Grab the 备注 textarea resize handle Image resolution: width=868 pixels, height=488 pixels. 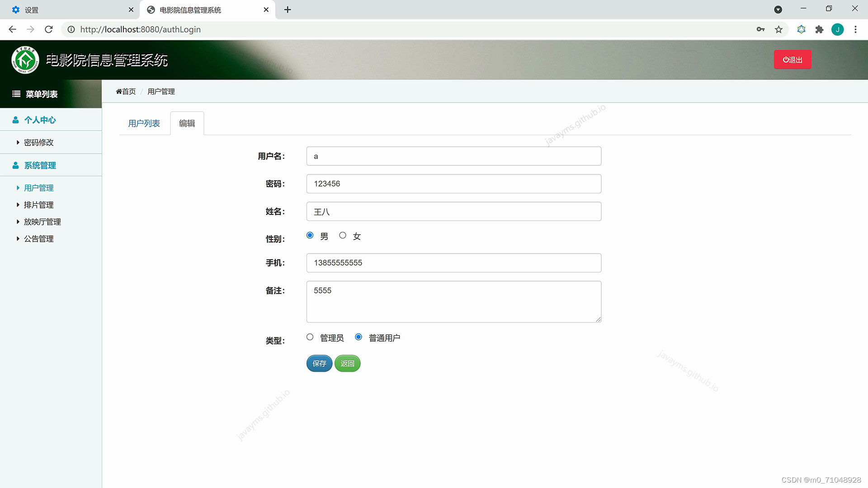click(598, 319)
